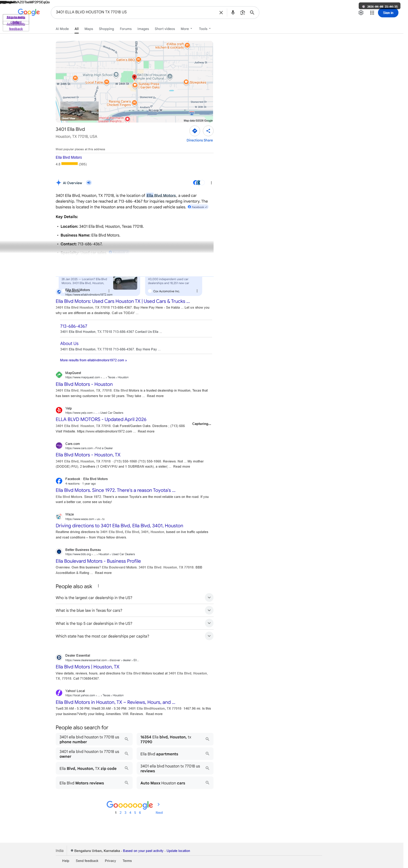The image size is (408, 868).
Task: Click the Cars.com favicon icon
Action: pyautogui.click(x=59, y=446)
